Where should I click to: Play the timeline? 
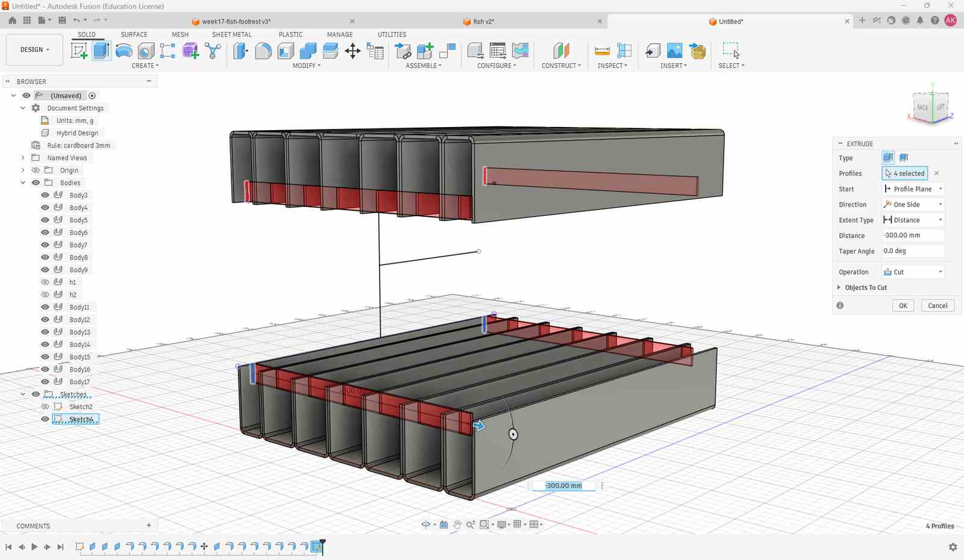tap(34, 547)
